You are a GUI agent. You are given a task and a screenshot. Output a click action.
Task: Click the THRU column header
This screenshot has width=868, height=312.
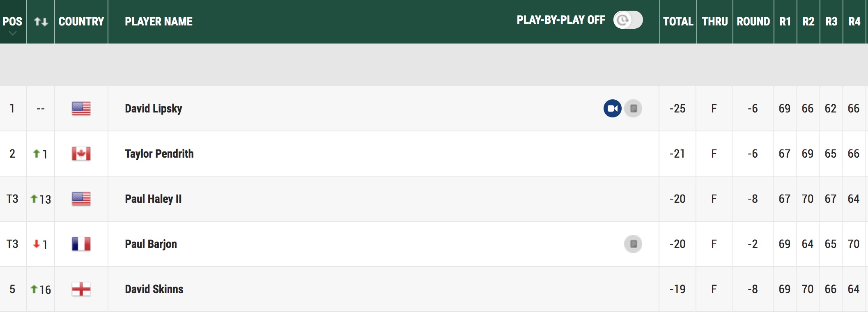714,21
